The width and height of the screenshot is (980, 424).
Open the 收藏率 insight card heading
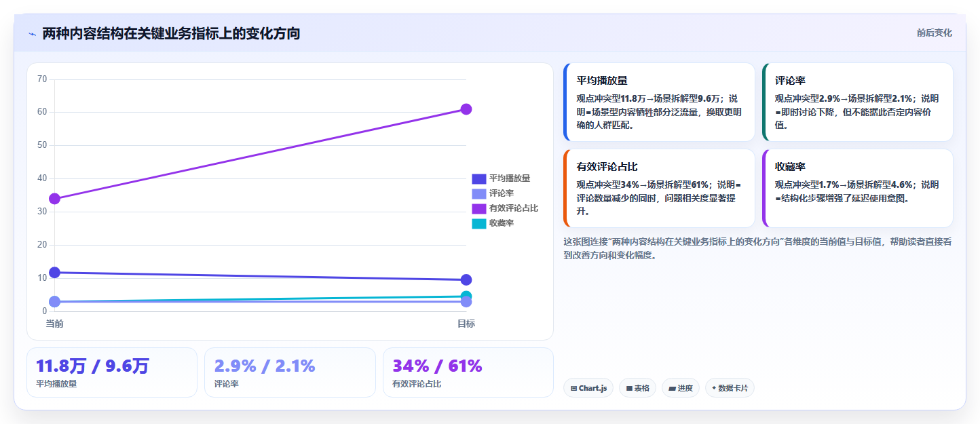coord(790,166)
